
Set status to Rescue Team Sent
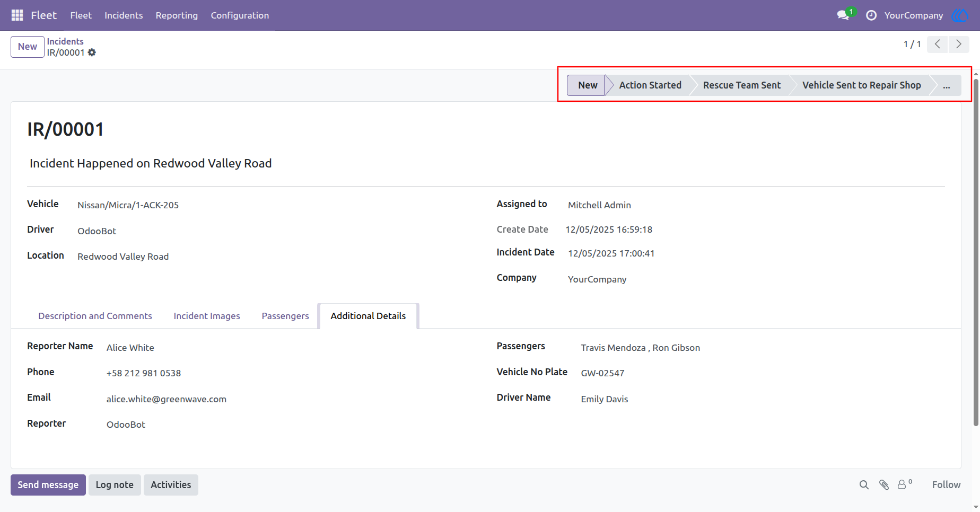coord(741,85)
